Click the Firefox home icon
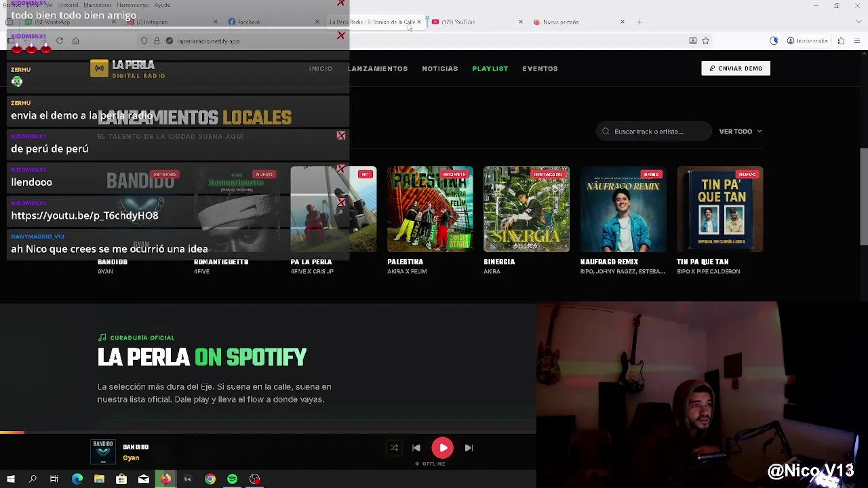The width and height of the screenshot is (868, 488). coord(76,41)
